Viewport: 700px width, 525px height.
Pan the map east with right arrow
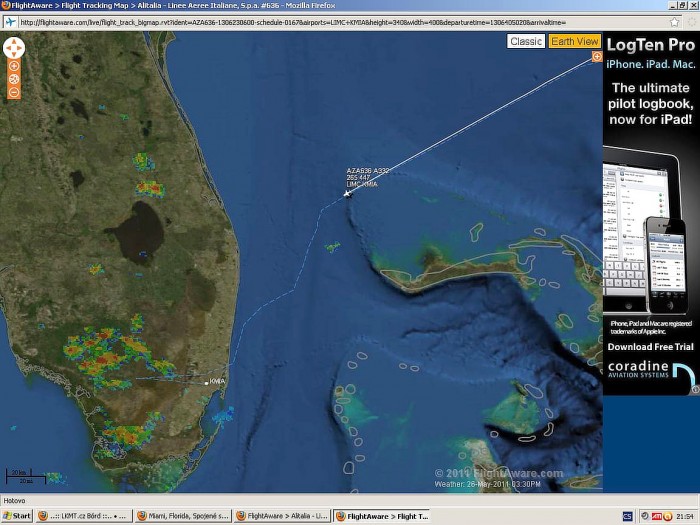tap(20, 48)
